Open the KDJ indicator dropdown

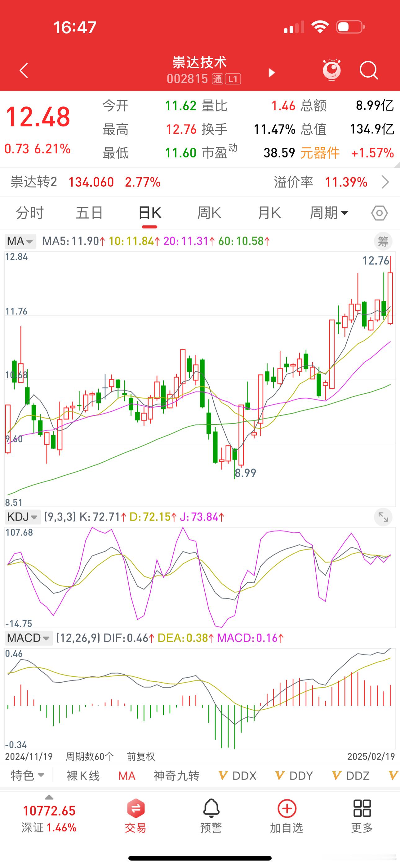coord(23,517)
